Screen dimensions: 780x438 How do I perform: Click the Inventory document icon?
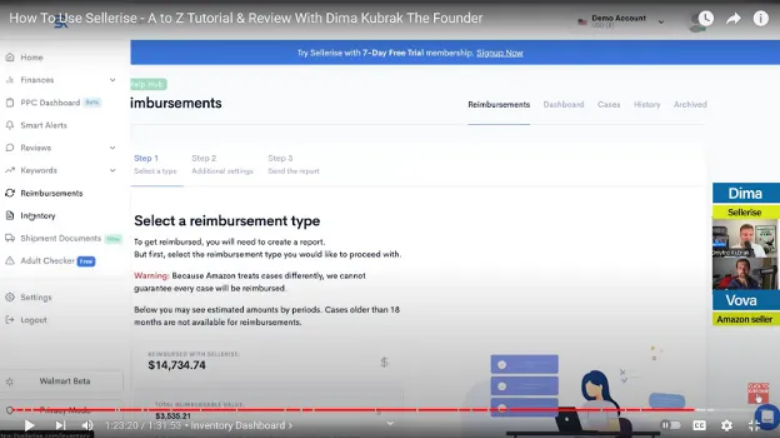tap(10, 216)
